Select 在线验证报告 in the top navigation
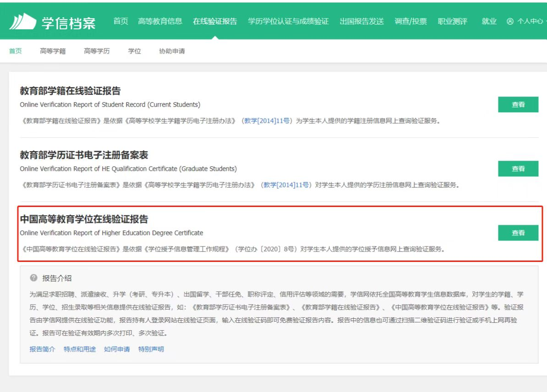Viewport: 547px width, 392px height. click(215, 21)
